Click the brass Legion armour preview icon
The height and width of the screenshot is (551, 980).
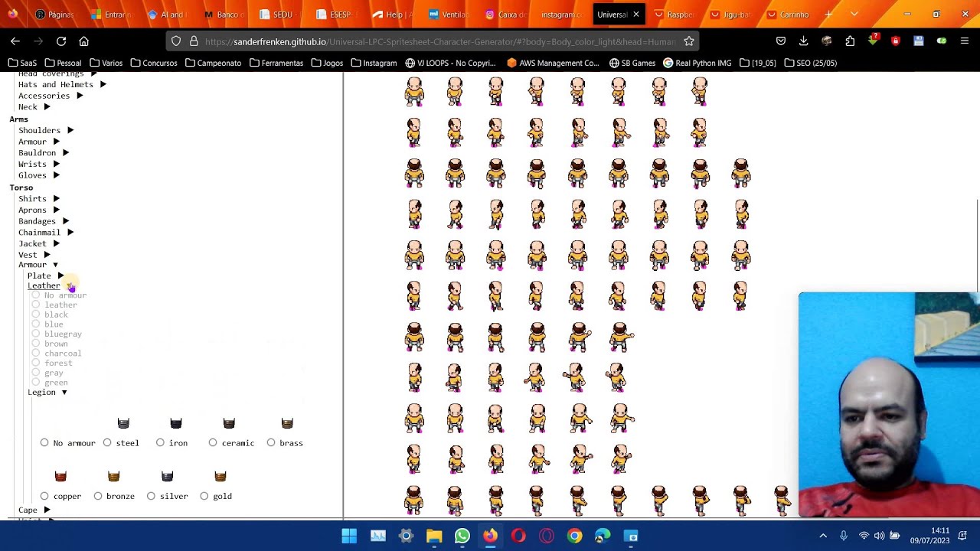(287, 423)
